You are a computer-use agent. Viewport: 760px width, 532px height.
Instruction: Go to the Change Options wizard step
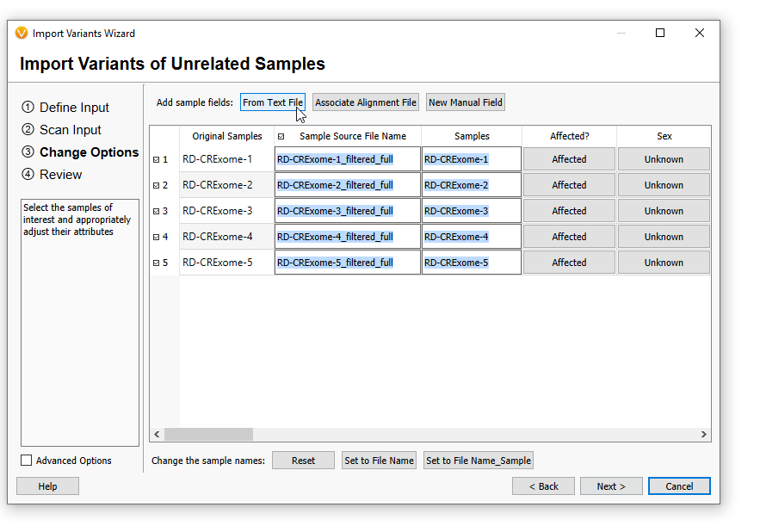pyautogui.click(x=89, y=152)
